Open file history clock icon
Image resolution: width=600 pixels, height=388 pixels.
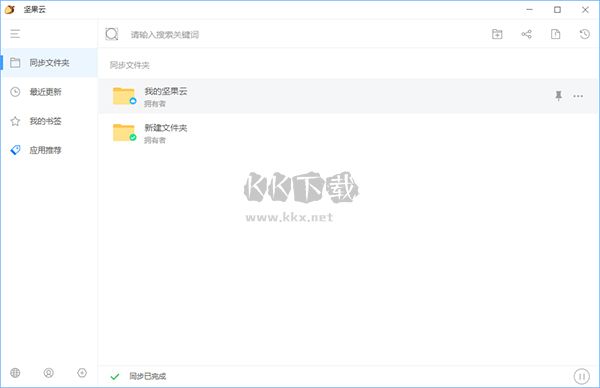(584, 34)
